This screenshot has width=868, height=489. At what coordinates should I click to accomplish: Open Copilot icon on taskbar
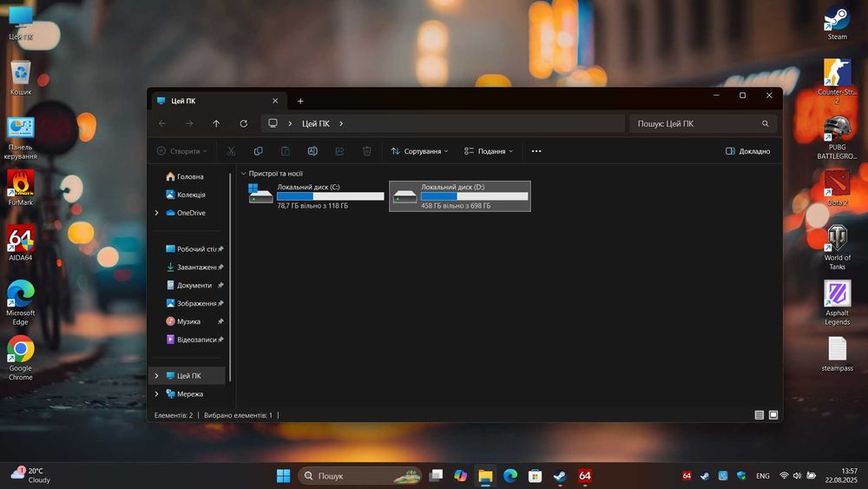tap(460, 476)
